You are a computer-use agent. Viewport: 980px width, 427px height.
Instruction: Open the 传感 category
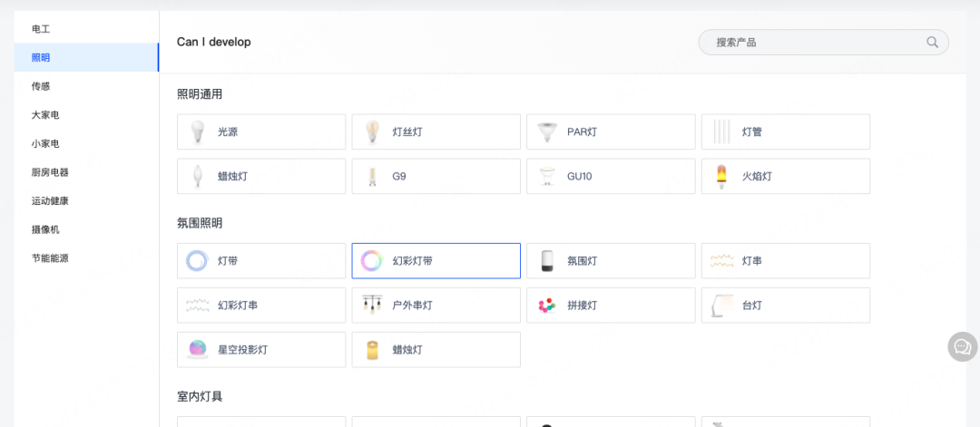[87, 86]
